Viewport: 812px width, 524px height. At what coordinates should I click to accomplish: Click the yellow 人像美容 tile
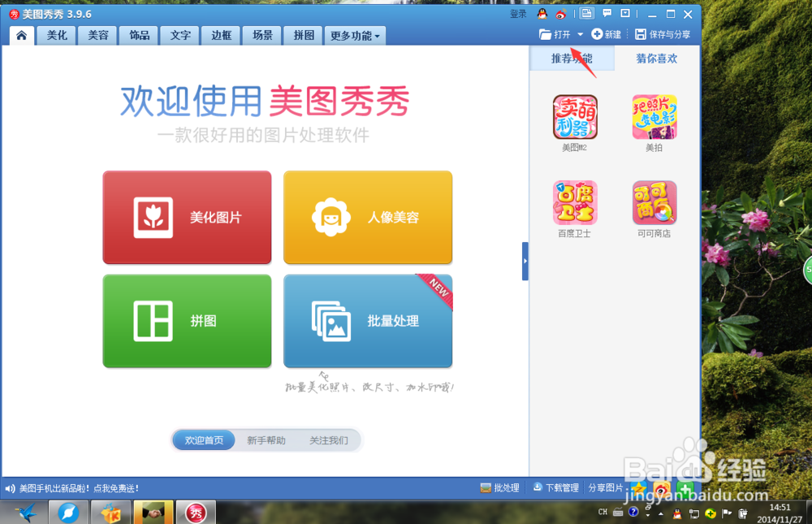pos(368,217)
